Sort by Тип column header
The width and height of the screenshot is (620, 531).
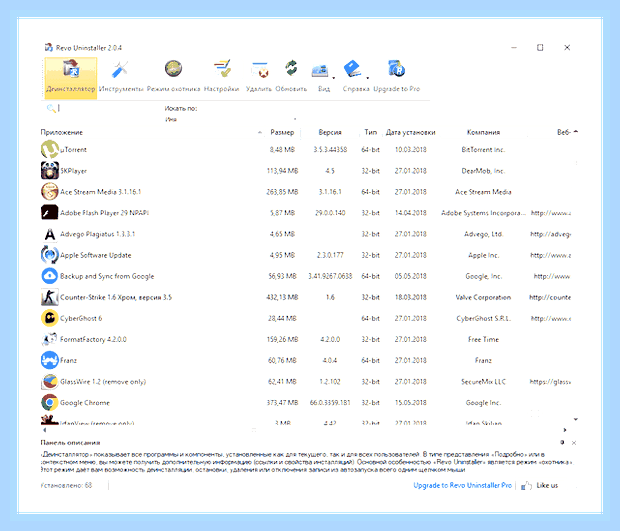pyautogui.click(x=370, y=132)
